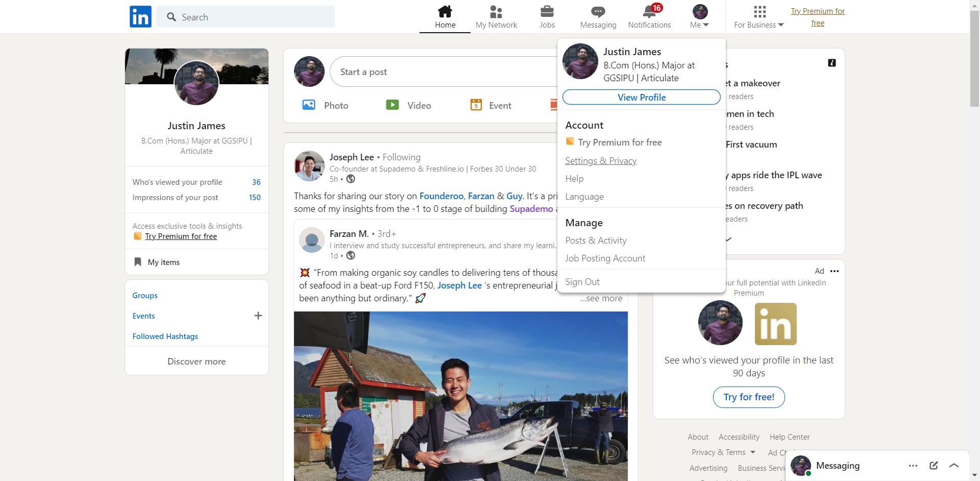The image size is (980, 481).
Task: Click the Founderoo mention link
Action: coord(442,196)
